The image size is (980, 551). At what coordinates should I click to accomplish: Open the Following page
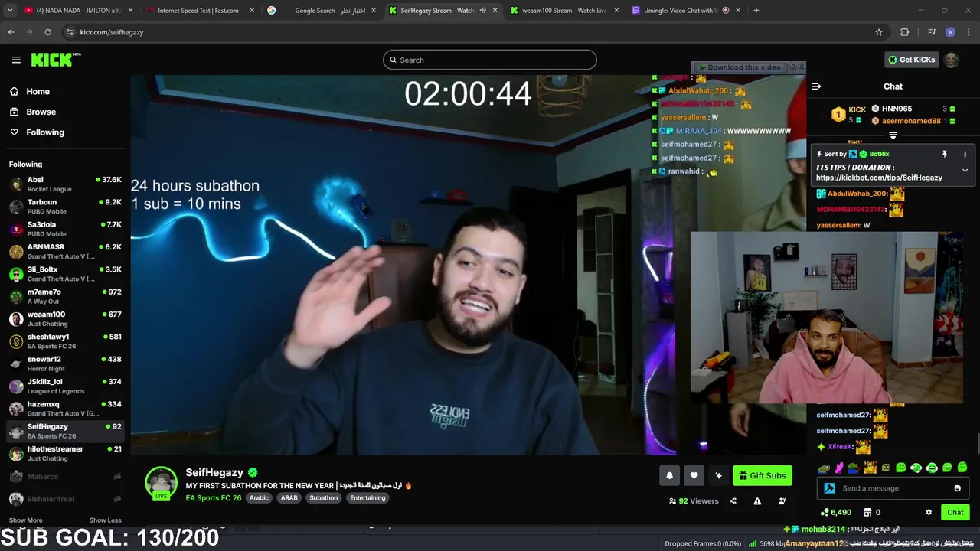coord(45,132)
